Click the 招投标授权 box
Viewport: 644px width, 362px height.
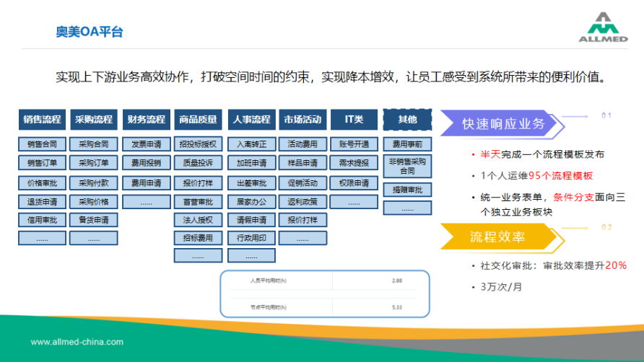[x=198, y=144]
